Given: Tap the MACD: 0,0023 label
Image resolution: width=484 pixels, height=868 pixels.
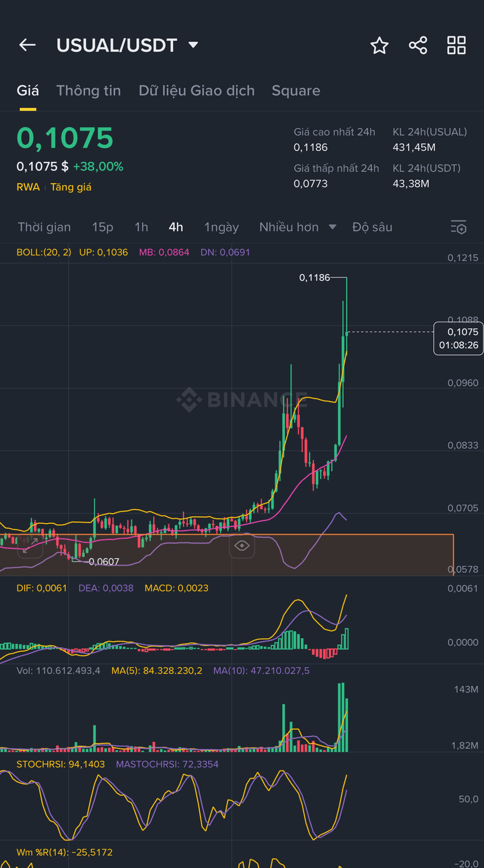Looking at the screenshot, I should click(x=177, y=588).
